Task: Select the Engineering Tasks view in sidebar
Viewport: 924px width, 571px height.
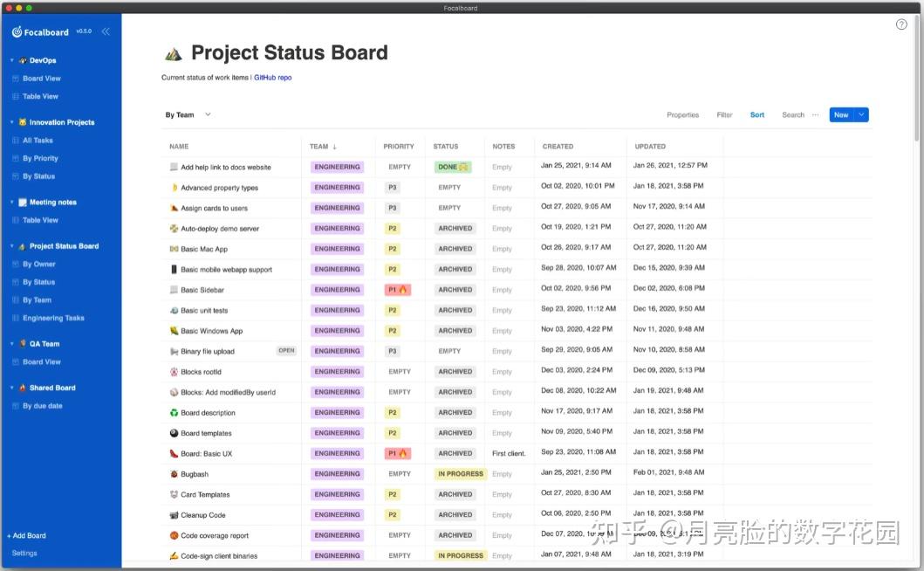Action: coord(53,318)
